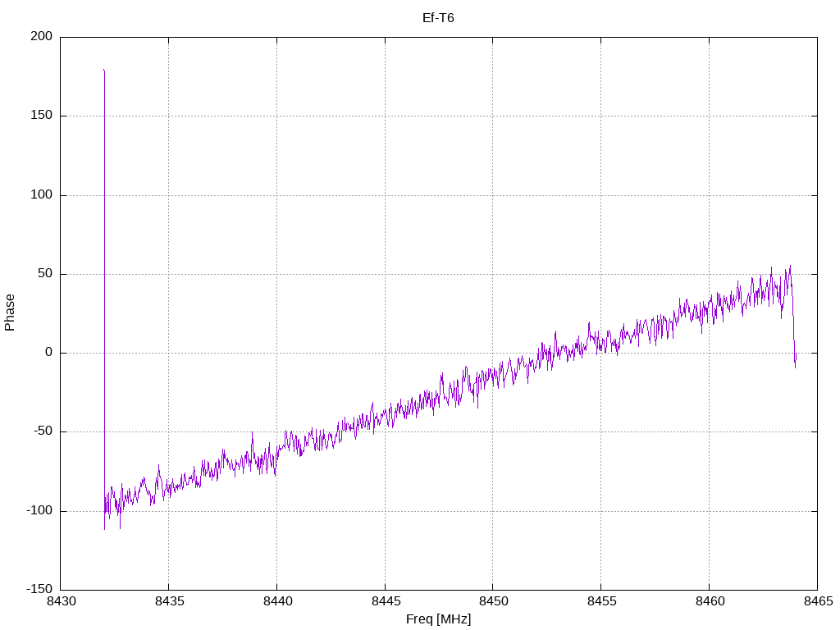Pick the 8455 x-axis tick label
The height and width of the screenshot is (630, 840).
(600, 603)
